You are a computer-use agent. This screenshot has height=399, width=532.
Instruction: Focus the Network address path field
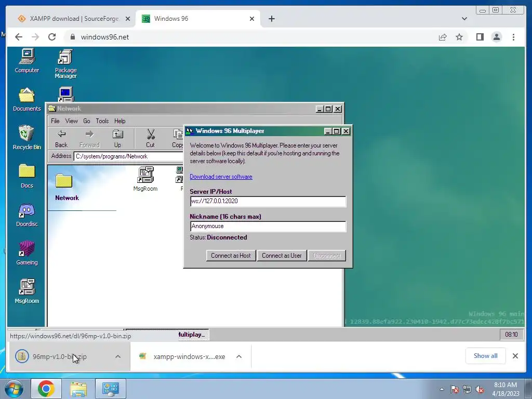(129, 156)
